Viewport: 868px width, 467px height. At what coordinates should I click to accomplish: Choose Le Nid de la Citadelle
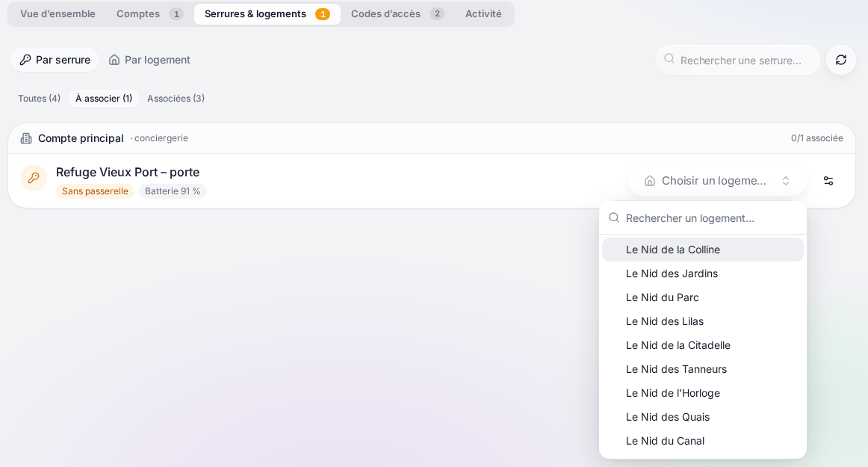coord(702,345)
